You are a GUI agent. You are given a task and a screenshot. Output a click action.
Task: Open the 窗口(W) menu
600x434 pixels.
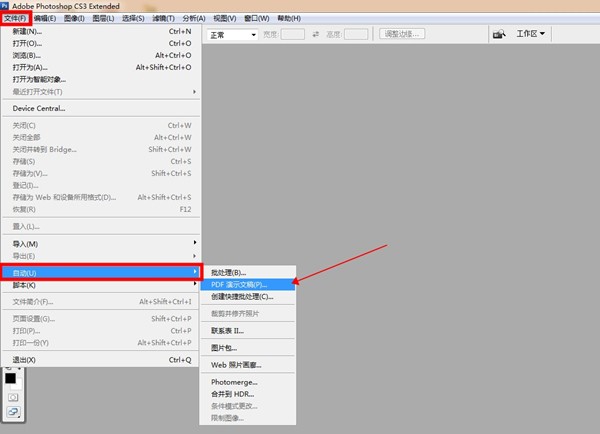257,18
